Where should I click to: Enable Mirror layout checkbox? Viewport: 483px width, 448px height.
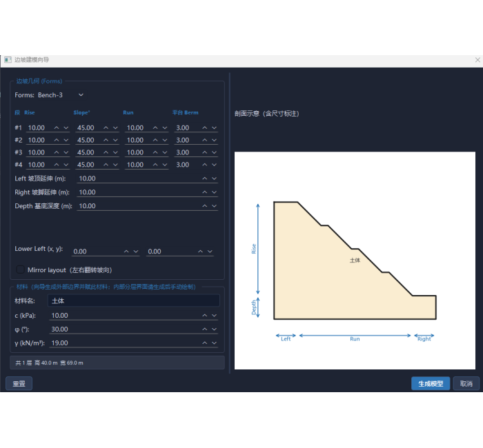point(20,269)
